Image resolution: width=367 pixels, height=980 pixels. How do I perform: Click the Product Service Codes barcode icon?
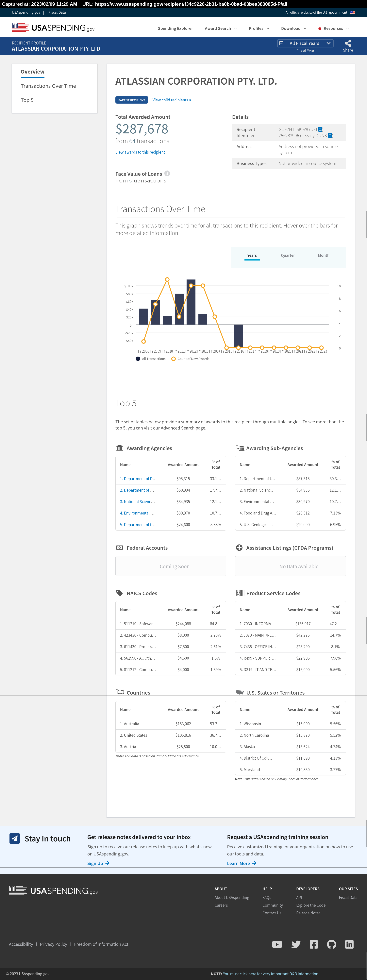click(240, 593)
